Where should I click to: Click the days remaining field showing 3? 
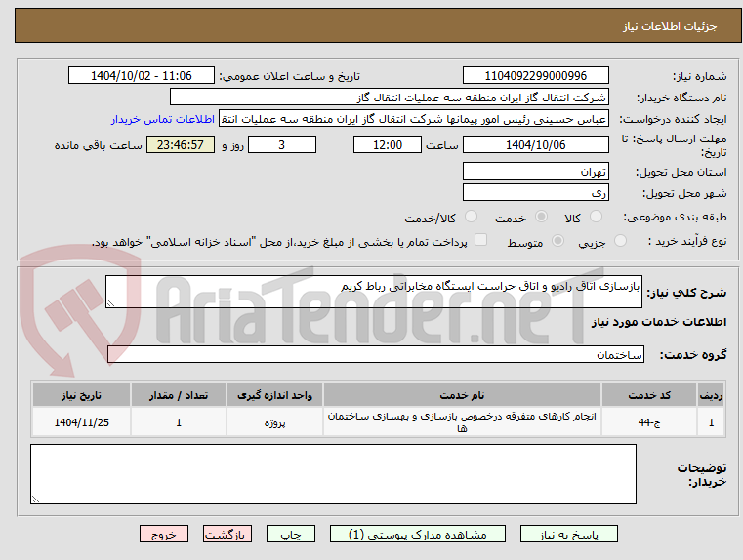[282, 144]
